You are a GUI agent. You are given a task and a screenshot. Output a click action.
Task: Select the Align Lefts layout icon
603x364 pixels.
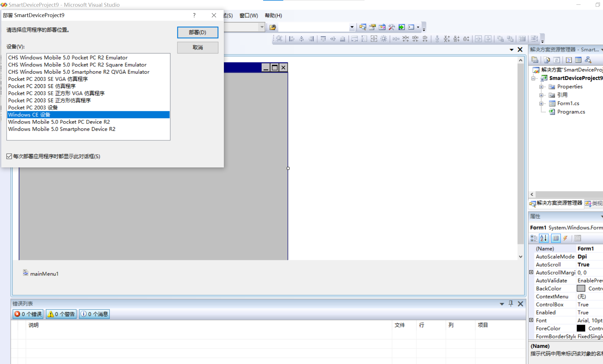[x=291, y=39]
